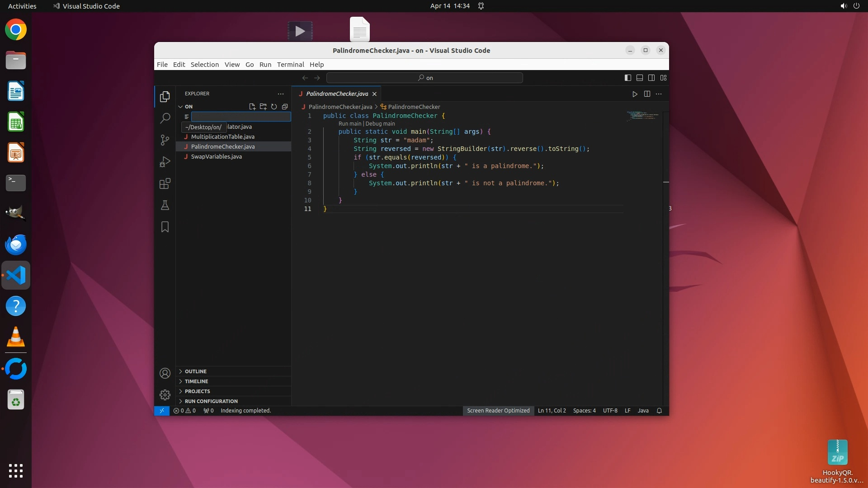This screenshot has width=868, height=488.
Task: Expand the OUTLINE section
Action: click(196, 371)
